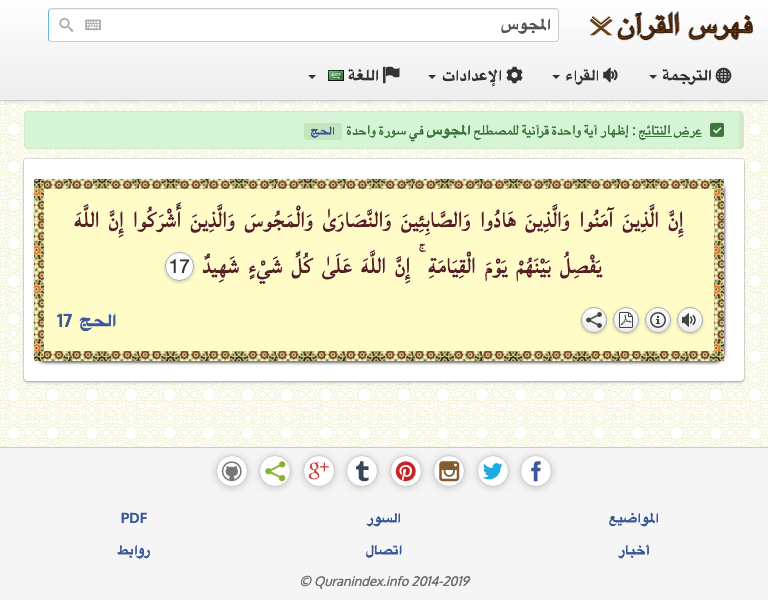Go to أخبار news page
Viewport: 768px width, 600px height.
633,551
